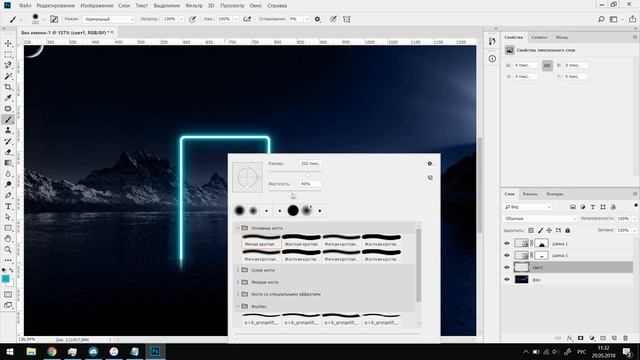Open the 'Файл' menu
Screen dimensions: 640x360
[x=25, y=6]
